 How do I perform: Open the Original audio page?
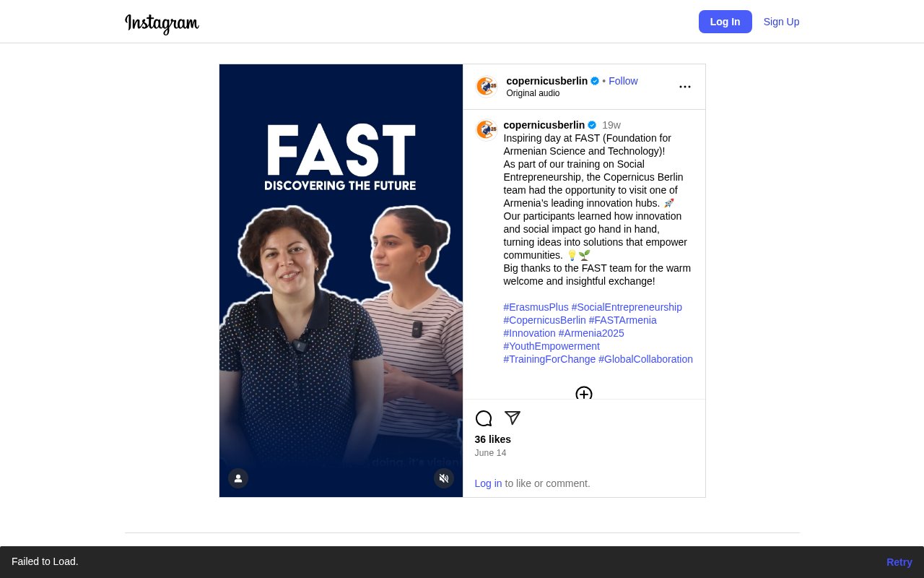pyautogui.click(x=533, y=93)
